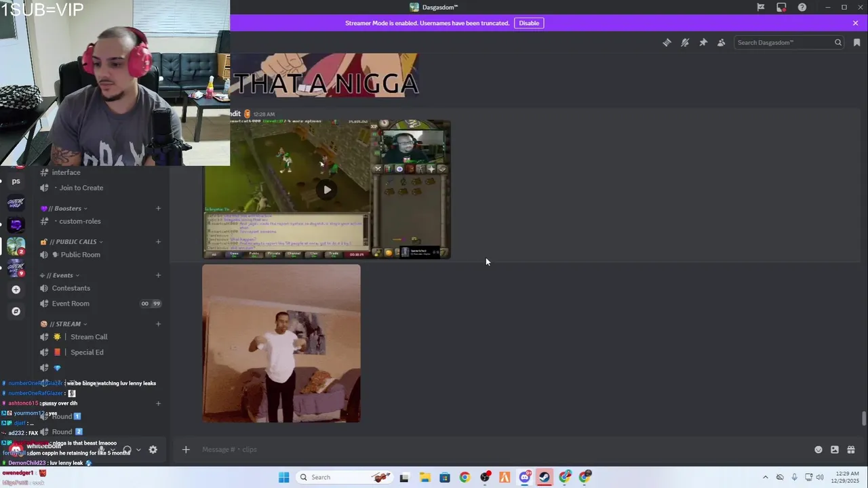Click the chat vertical scrollbar
This screenshot has height=488, width=868.
864,419
